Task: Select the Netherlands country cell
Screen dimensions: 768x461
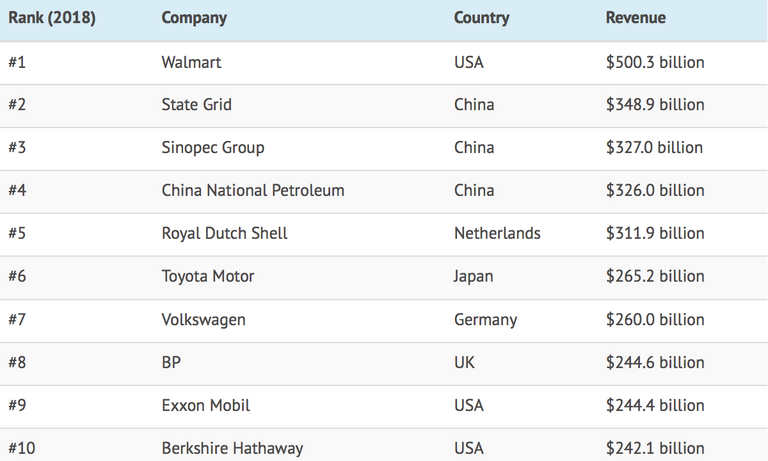Action: tap(497, 234)
